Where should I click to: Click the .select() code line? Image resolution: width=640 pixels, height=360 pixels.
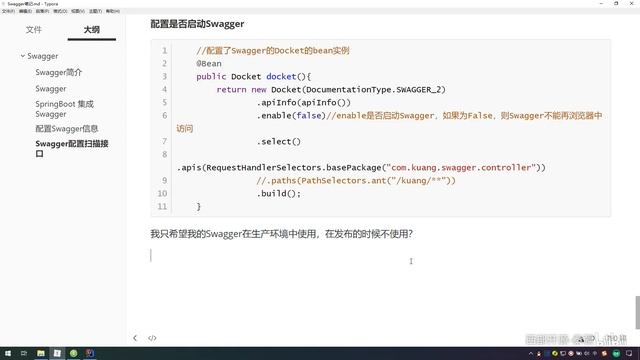pos(278,142)
